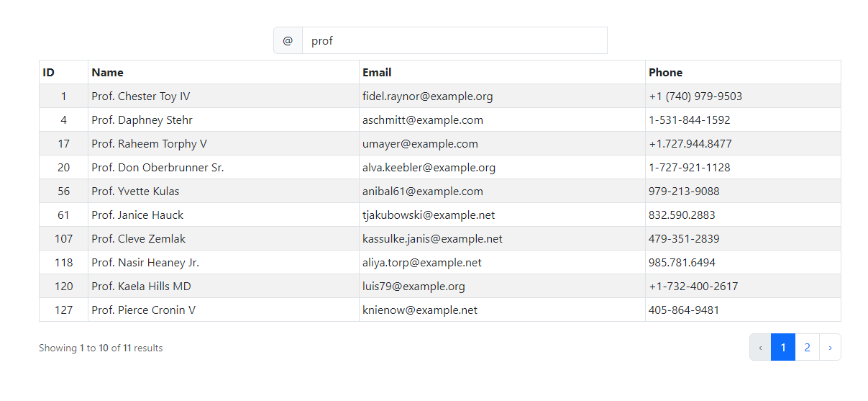Open page 2 of results
The width and height of the screenshot is (868, 401).
[807, 347]
